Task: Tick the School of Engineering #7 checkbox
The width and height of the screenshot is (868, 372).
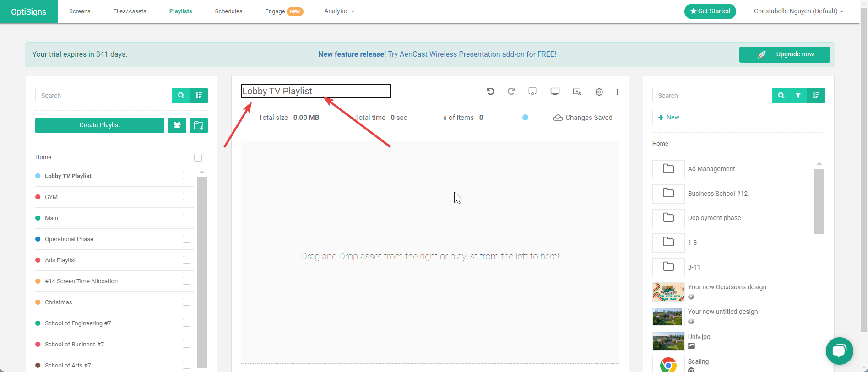Action: [x=186, y=323]
